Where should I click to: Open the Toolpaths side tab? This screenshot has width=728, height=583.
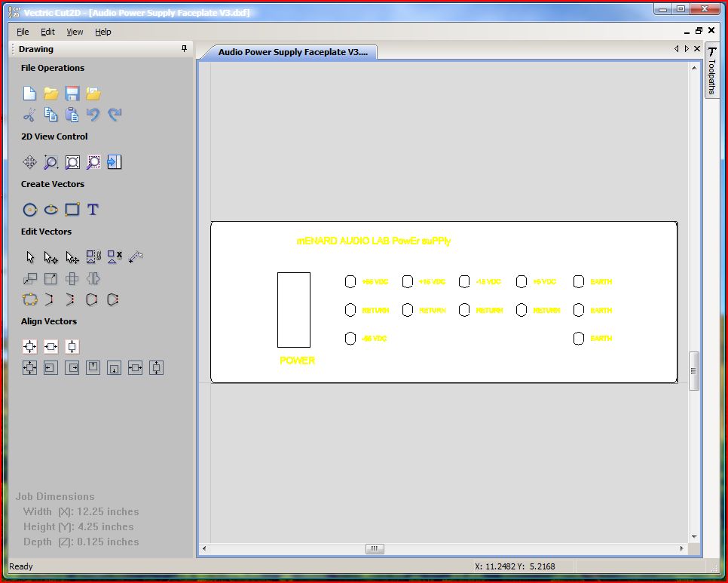711,71
